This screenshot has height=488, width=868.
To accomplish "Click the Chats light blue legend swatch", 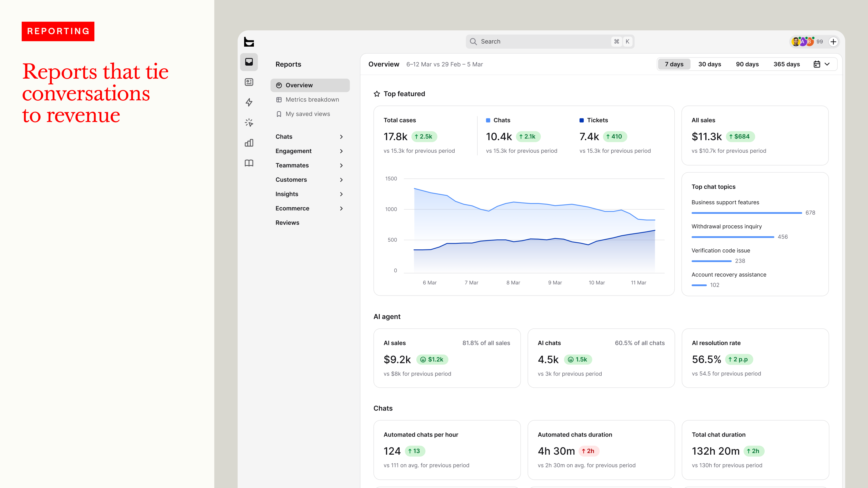I will click(x=488, y=121).
